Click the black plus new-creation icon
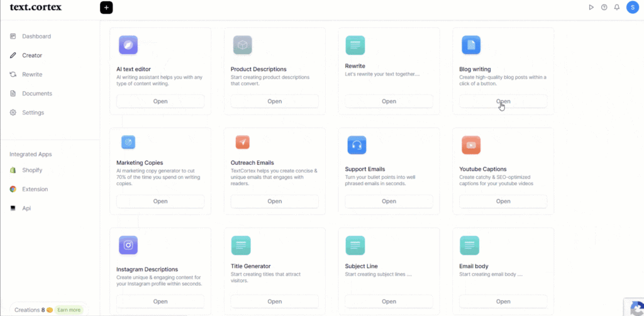Viewport: 644px width, 316px height. (x=106, y=8)
